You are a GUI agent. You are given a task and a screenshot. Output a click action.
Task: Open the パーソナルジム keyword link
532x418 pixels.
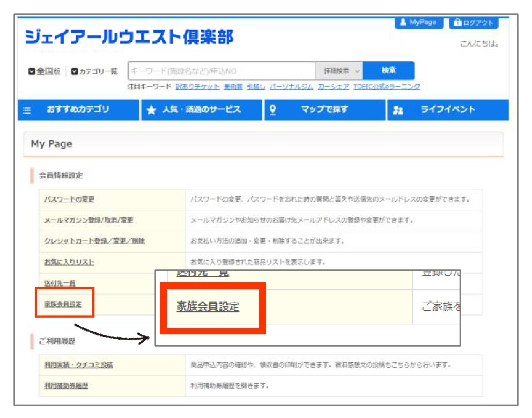tap(291, 87)
